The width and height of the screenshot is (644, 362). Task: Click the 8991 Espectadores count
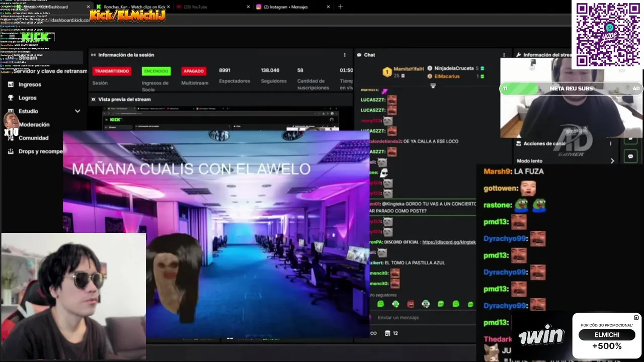(224, 70)
